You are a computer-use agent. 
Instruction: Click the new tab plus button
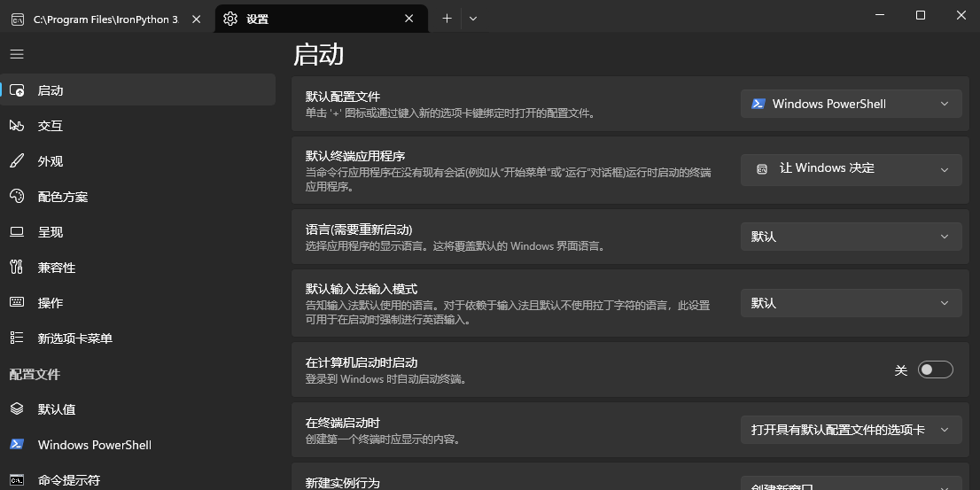pos(447,19)
